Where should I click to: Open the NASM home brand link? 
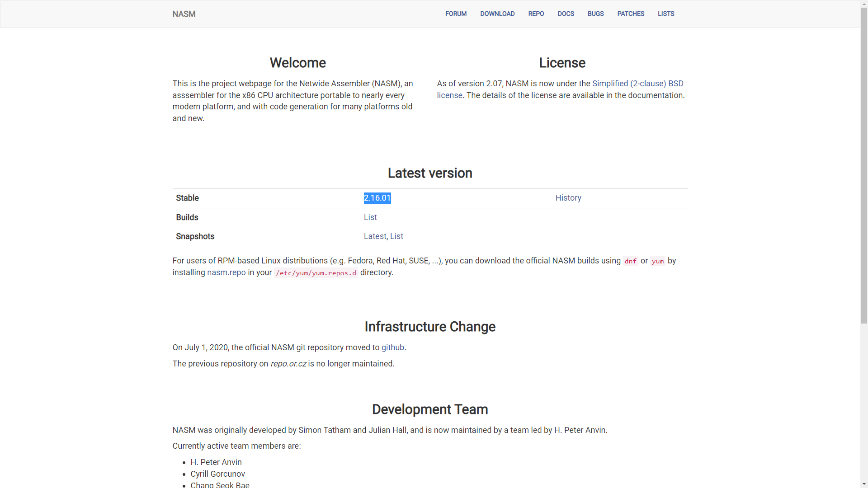click(x=184, y=14)
